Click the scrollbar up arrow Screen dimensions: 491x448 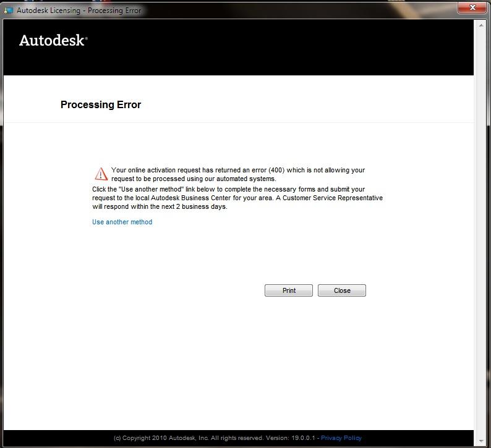pos(480,25)
